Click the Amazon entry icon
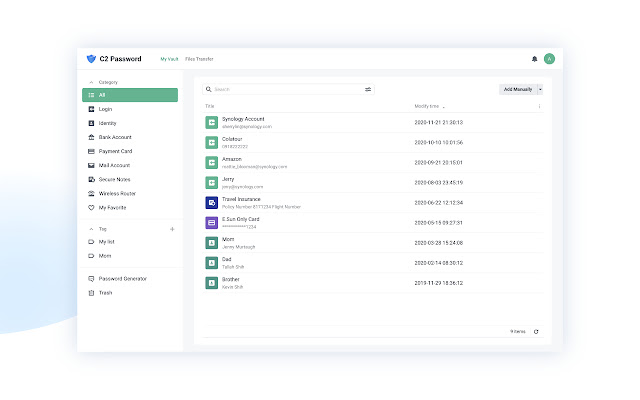Screen dimensions: 640x400 211,162
